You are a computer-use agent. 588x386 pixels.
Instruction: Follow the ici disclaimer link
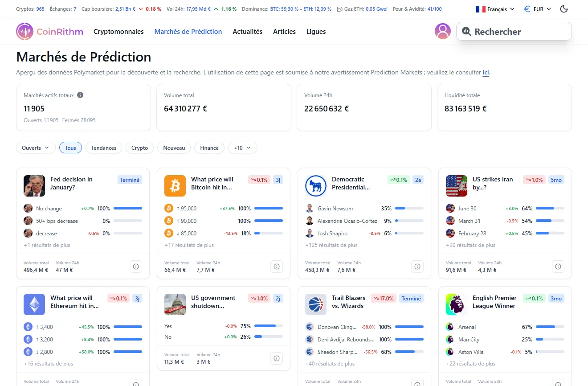click(486, 72)
